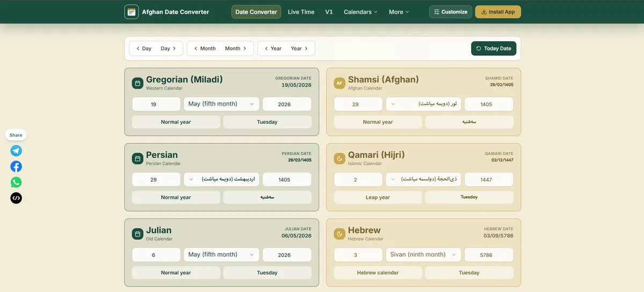The width and height of the screenshot is (644, 292).
Task: Edit the Gregorian year field
Action: [287, 104]
